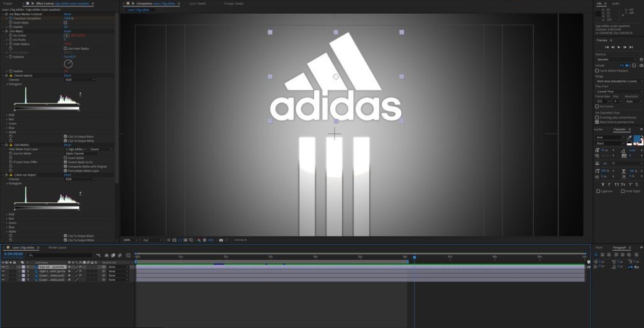Hide layer 2 using its eye icon
This screenshot has width=644, height=328.
[x=3, y=271]
